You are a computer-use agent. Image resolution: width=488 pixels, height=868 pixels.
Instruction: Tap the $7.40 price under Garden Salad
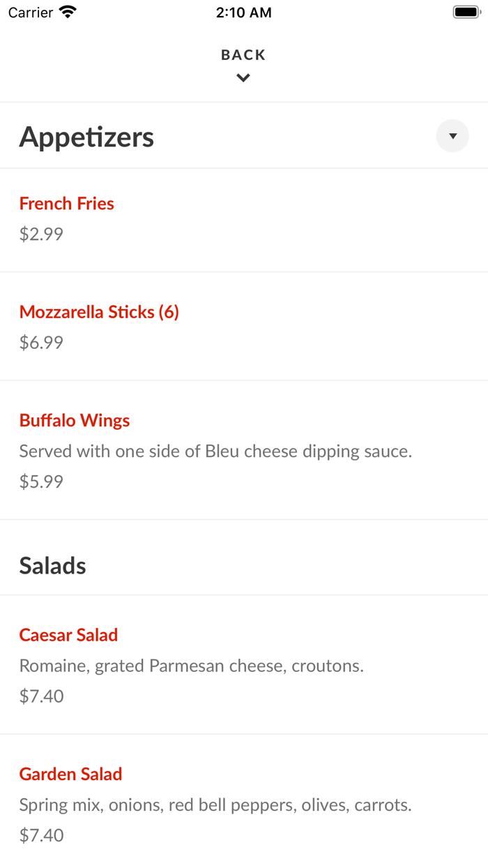pyautogui.click(x=41, y=835)
